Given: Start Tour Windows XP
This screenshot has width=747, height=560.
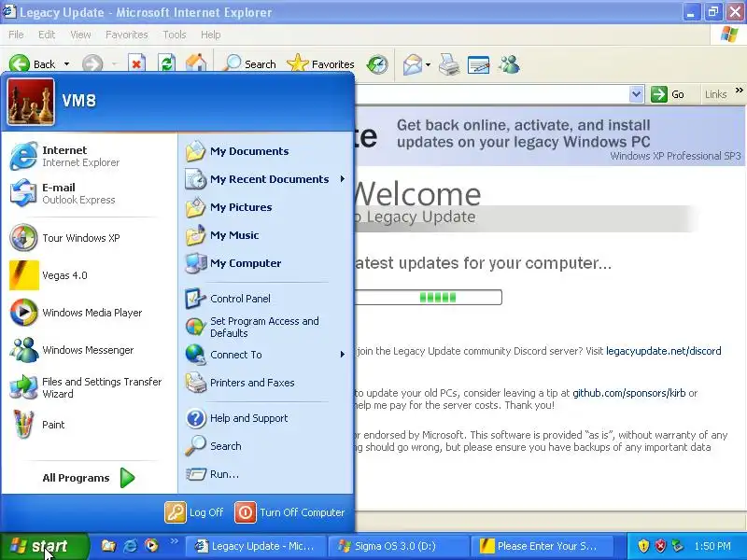Looking at the screenshot, I should pos(89,238).
